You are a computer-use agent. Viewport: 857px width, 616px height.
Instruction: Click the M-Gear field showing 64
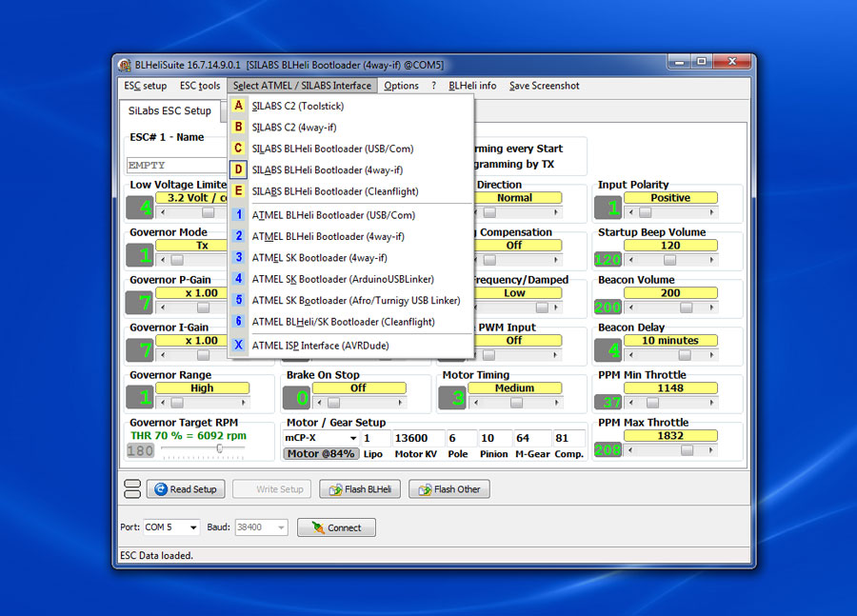(x=530, y=438)
